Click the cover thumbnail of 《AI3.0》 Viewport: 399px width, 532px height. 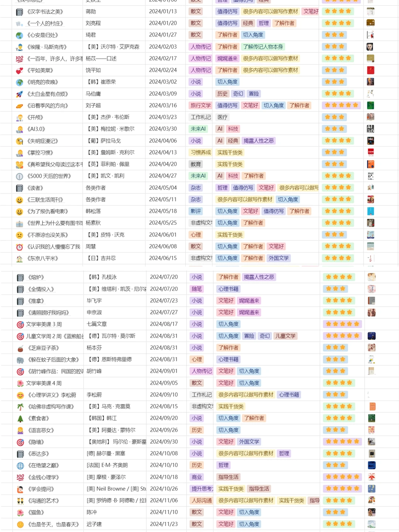pos(371,129)
